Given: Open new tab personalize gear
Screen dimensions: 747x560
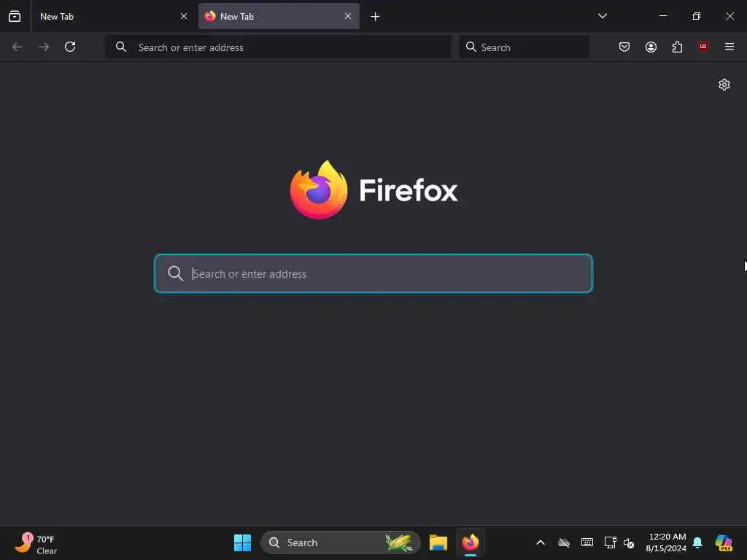Looking at the screenshot, I should coord(724,85).
